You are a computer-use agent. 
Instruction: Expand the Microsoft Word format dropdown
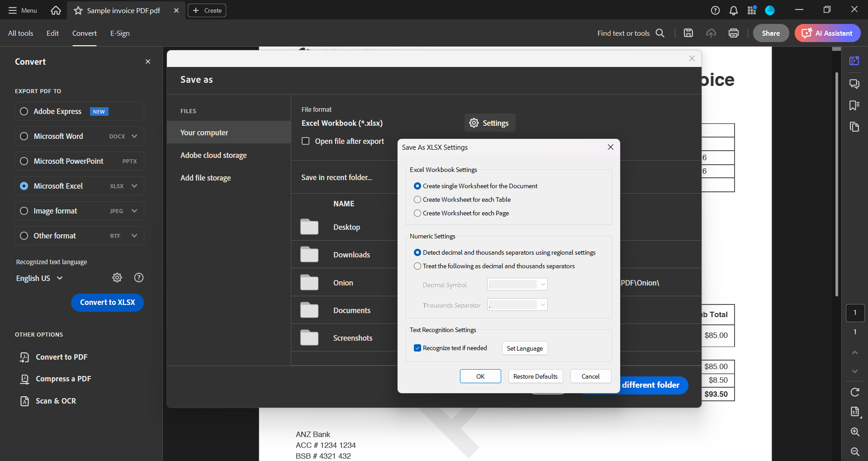pos(134,136)
